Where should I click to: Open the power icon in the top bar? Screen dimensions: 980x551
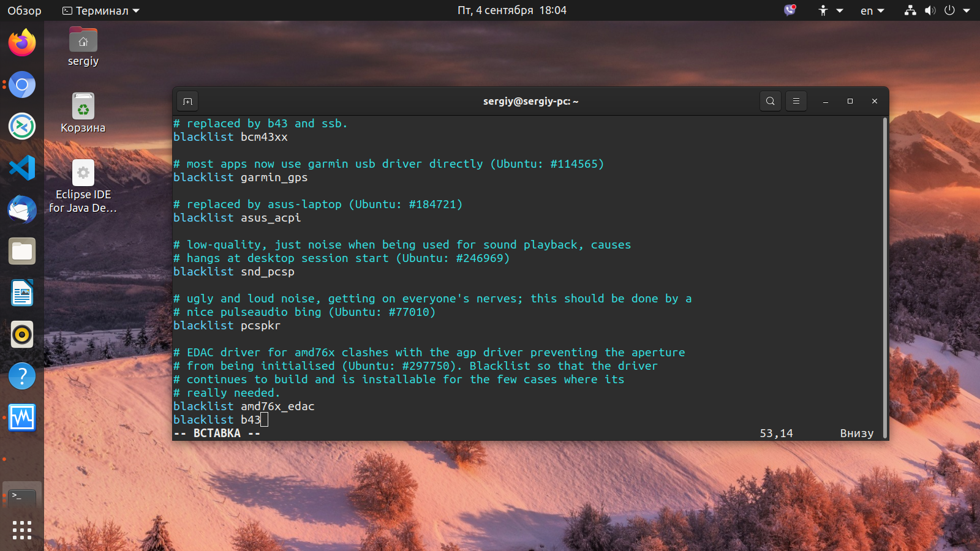[950, 10]
